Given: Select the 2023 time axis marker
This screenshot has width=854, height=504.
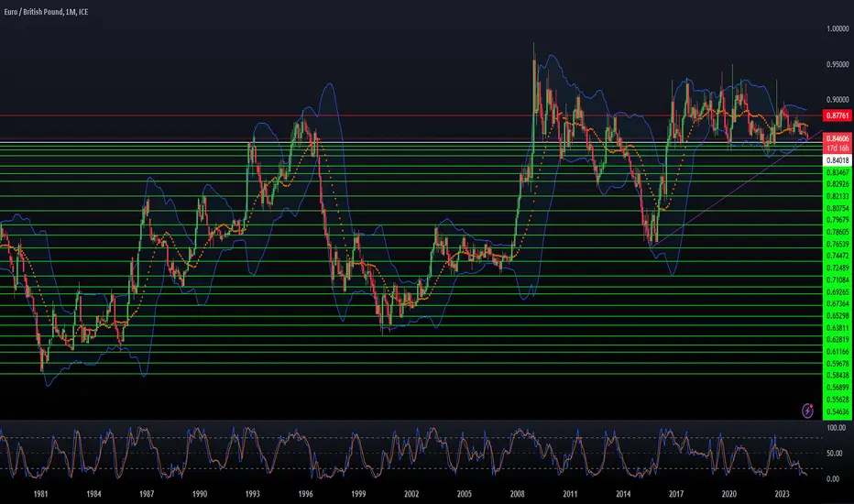Looking at the screenshot, I should (x=782, y=494).
